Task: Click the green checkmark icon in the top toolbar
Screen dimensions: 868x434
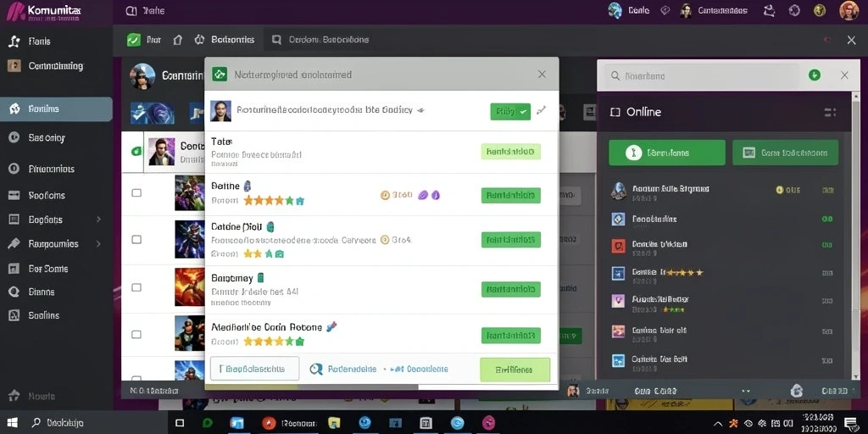Action: coord(133,40)
